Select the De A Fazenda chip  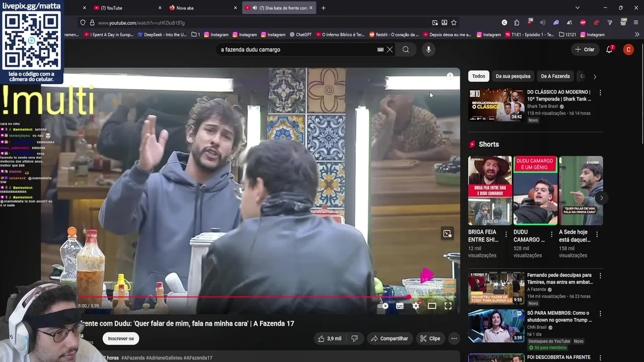pos(555,76)
